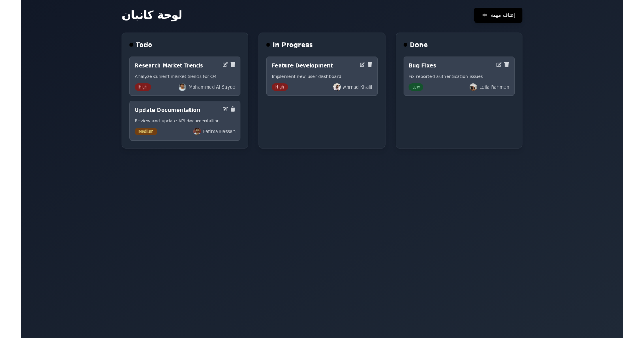Click the edit icon on Research Market Trends card
The width and height of the screenshot is (644, 338).
[225, 64]
